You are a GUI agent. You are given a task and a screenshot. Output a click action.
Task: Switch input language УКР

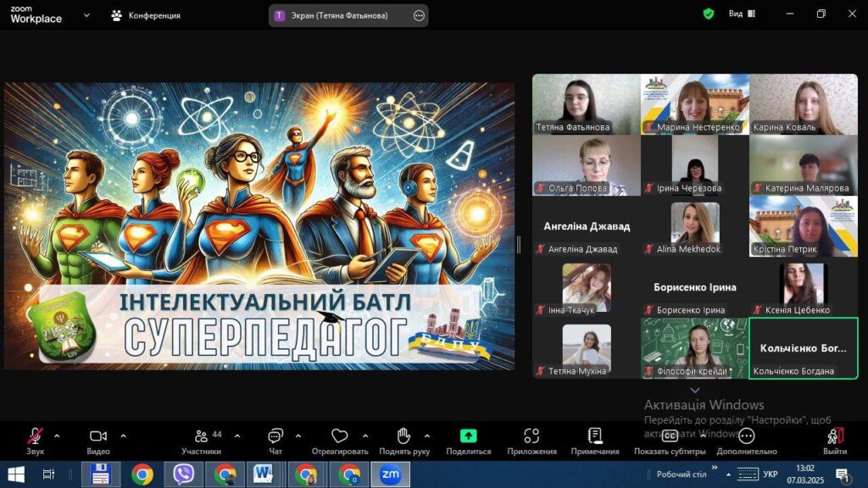(x=770, y=474)
